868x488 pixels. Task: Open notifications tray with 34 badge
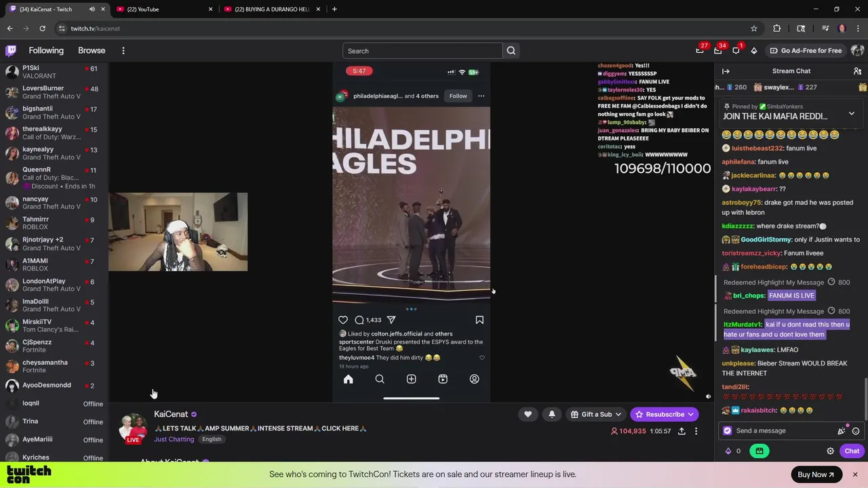(x=718, y=50)
